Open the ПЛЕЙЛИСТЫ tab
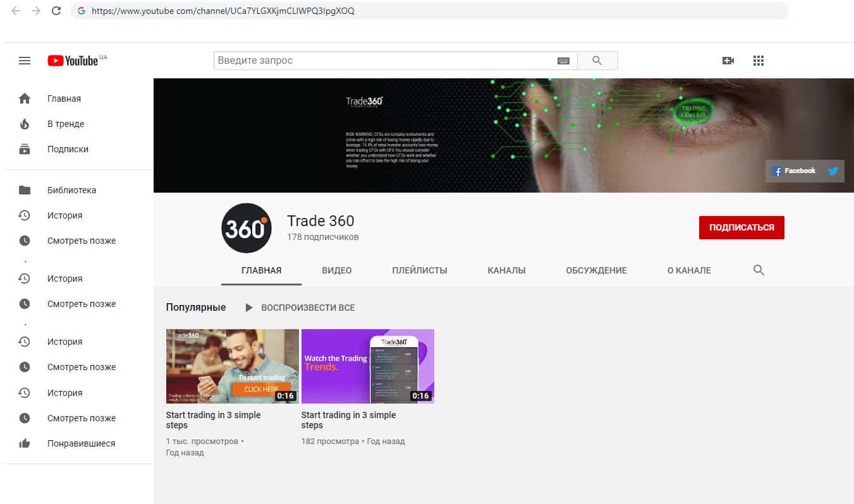 click(420, 270)
